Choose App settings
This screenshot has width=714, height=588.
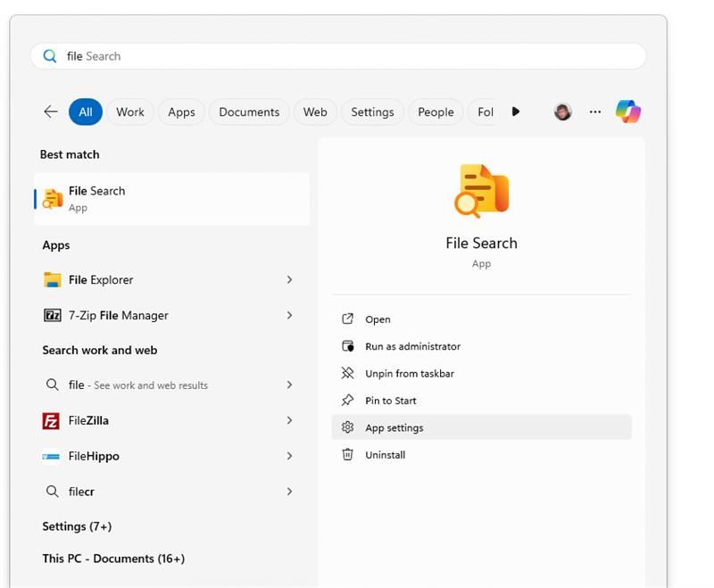482,427
